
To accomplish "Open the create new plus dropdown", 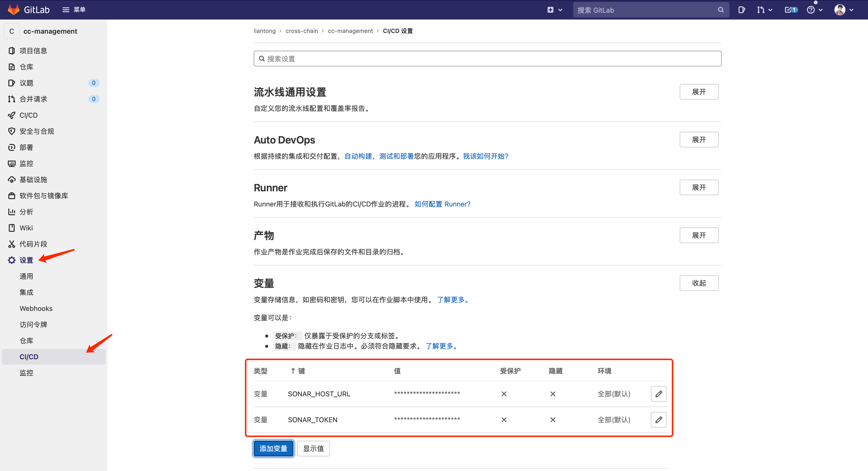I will pos(554,10).
